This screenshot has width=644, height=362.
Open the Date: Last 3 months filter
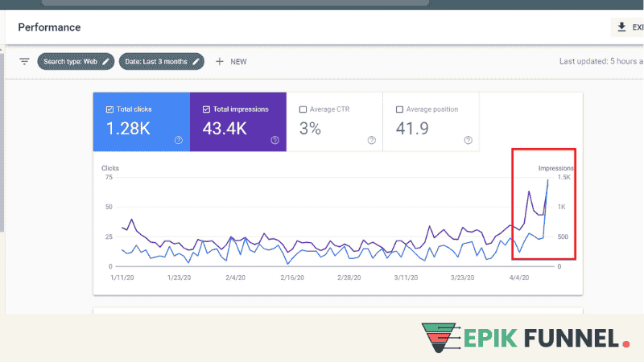(155, 61)
